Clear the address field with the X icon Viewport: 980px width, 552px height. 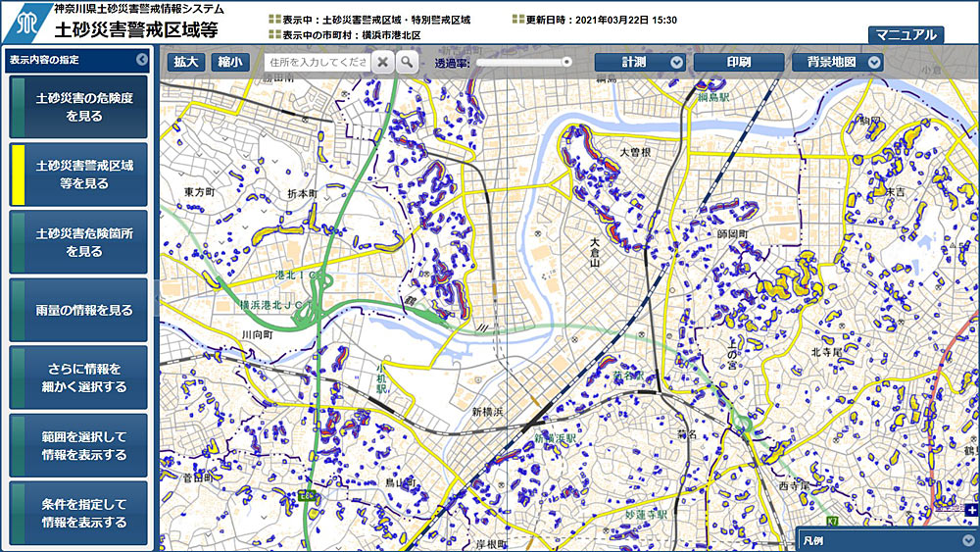click(x=382, y=62)
